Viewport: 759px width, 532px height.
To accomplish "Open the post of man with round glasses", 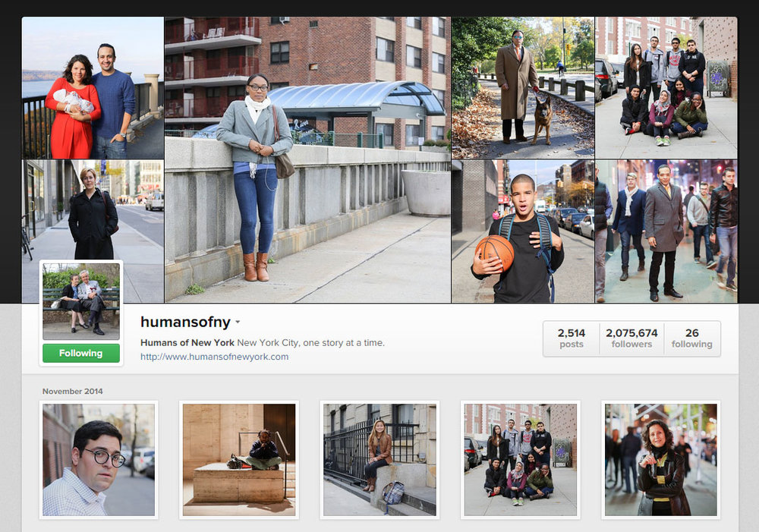I will [x=99, y=460].
